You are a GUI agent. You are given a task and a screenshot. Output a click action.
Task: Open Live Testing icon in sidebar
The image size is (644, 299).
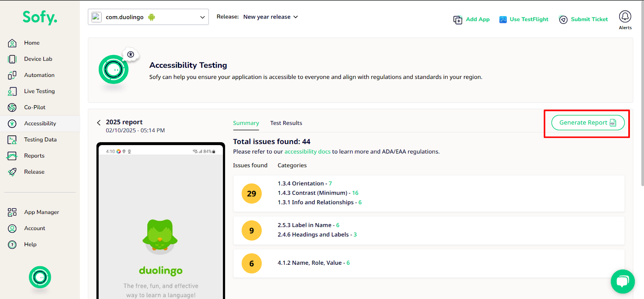(x=12, y=91)
